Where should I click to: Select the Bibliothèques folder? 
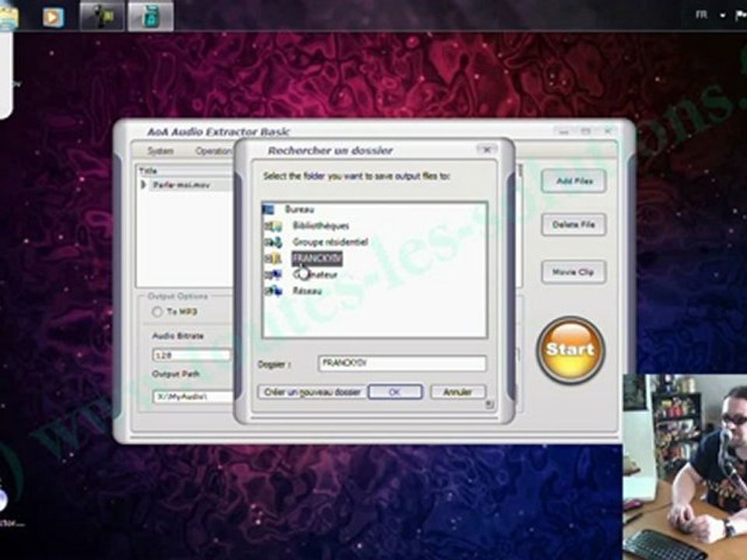pyautogui.click(x=321, y=226)
